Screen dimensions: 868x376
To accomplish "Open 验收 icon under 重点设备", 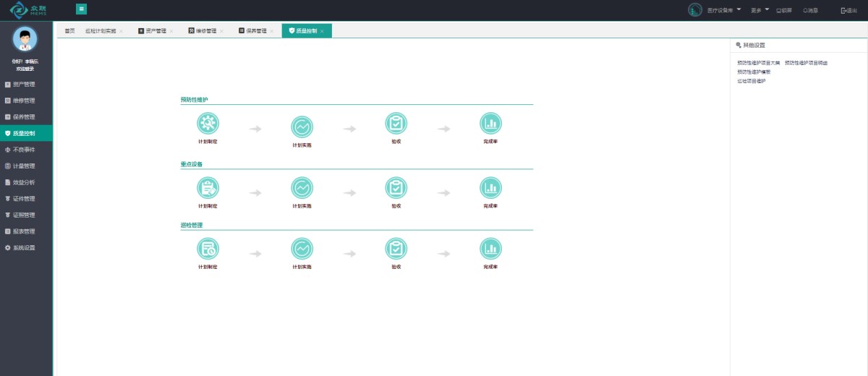I will click(396, 188).
